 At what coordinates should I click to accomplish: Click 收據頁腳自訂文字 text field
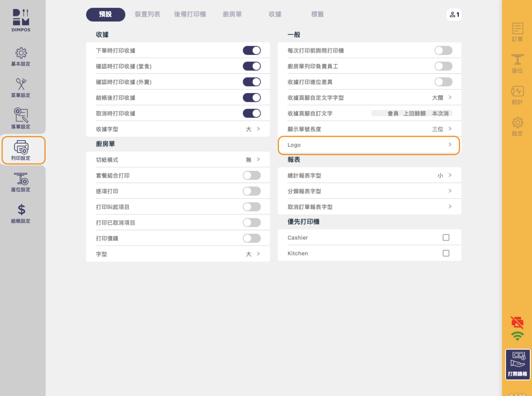(x=412, y=113)
